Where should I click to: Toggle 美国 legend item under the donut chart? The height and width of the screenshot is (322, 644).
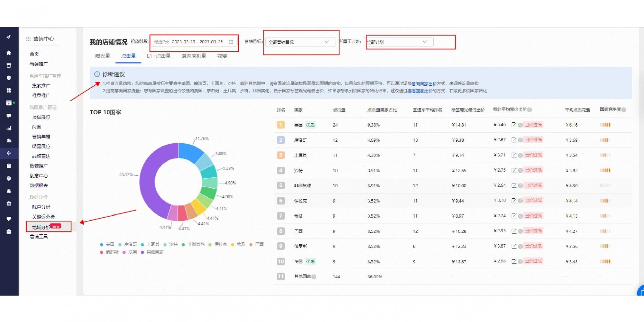(107, 244)
